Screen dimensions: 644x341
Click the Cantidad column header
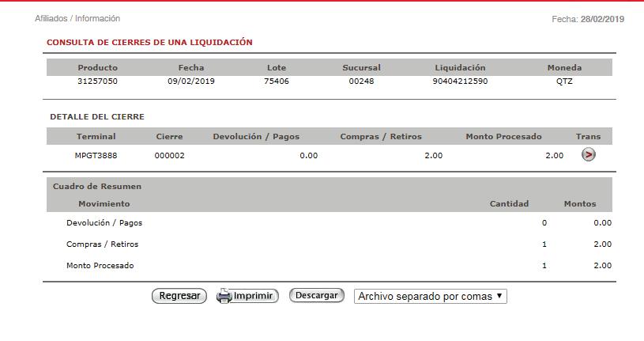[x=510, y=203]
